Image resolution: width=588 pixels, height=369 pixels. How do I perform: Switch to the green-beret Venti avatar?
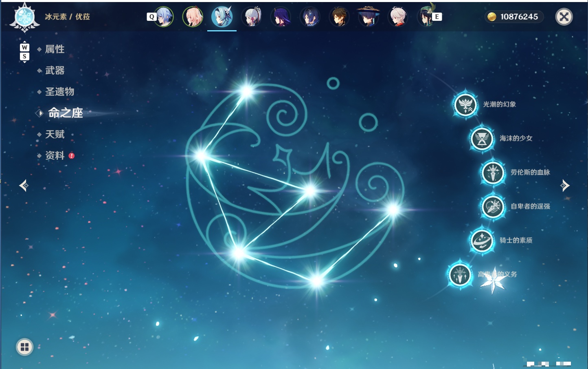tap(426, 16)
